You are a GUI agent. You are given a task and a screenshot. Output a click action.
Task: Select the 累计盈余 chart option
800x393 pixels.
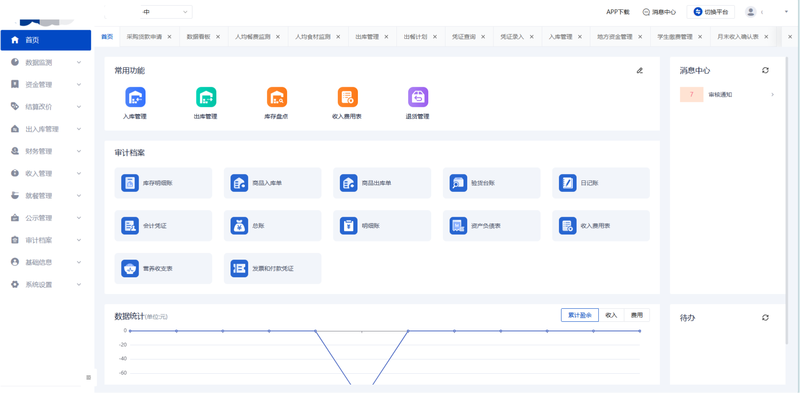tap(580, 315)
